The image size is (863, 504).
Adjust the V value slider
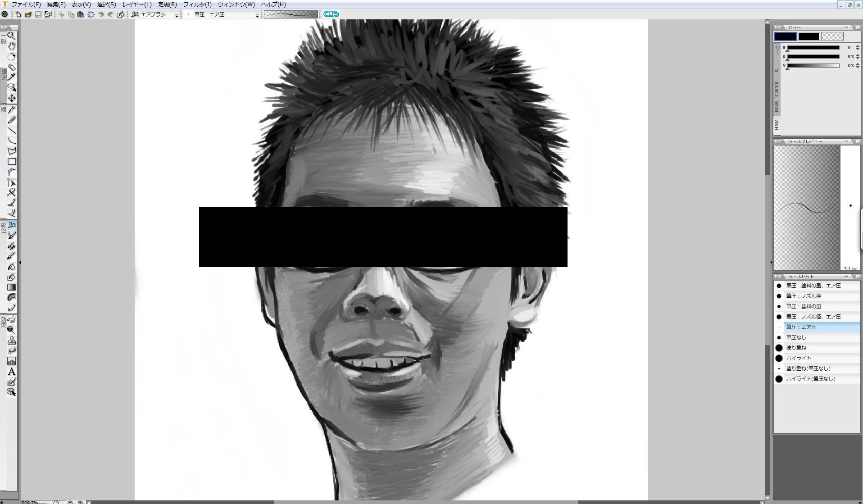click(813, 66)
